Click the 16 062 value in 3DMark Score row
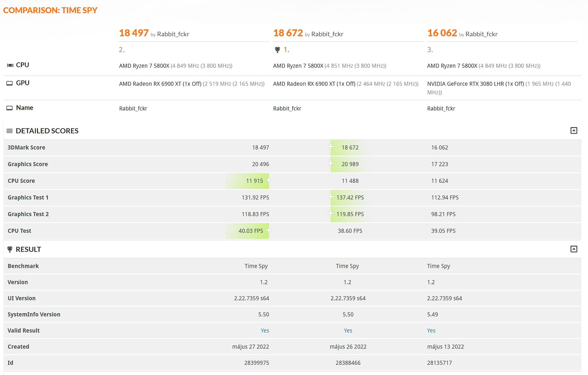The width and height of the screenshot is (588, 375). tap(440, 147)
